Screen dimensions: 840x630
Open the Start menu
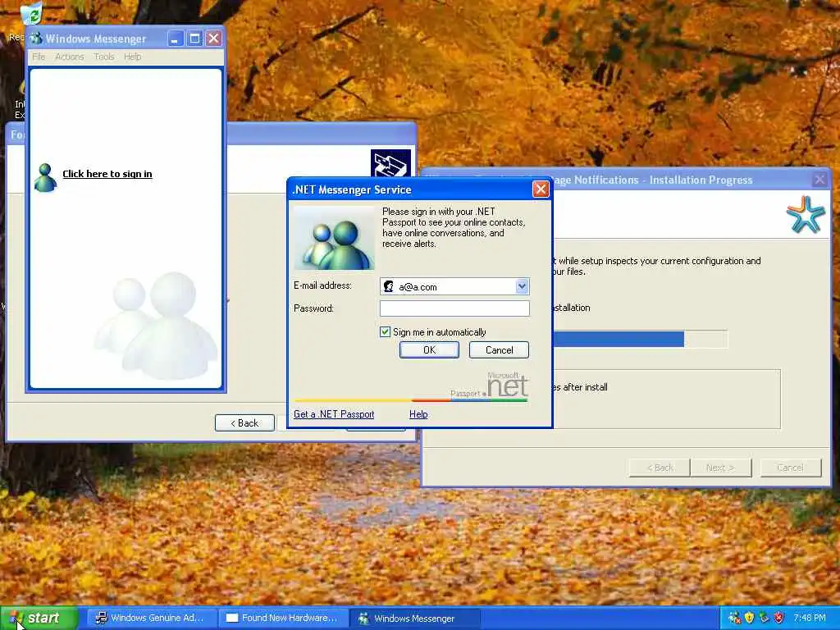point(39,618)
